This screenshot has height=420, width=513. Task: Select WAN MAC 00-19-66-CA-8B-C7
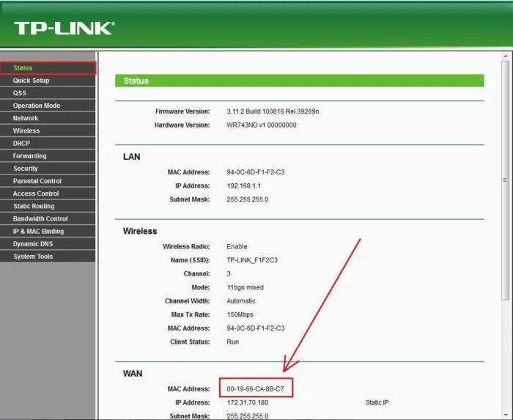tap(255, 389)
